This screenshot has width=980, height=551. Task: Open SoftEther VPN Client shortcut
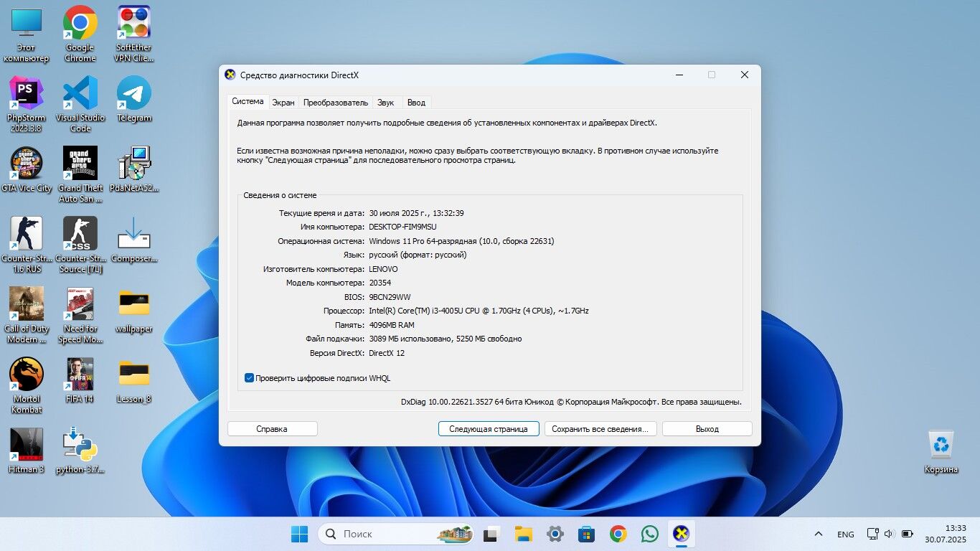click(x=134, y=34)
